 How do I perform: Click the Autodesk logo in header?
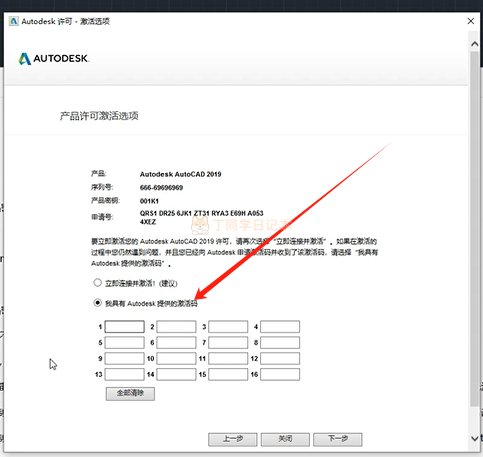coord(53,59)
